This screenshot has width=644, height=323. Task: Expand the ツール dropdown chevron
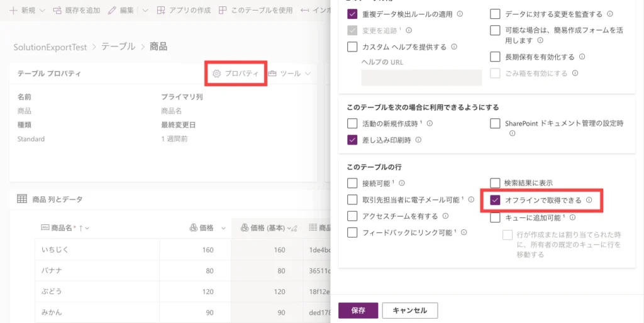308,74
